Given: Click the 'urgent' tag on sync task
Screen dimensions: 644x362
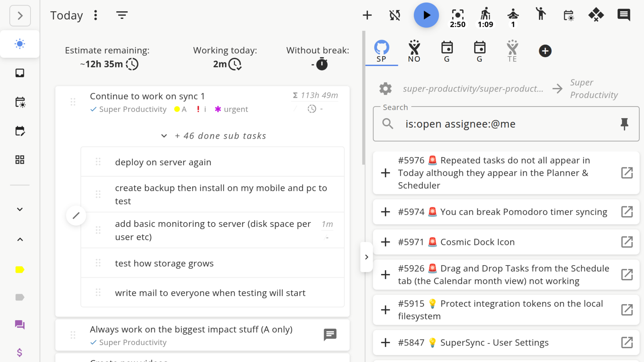Looking at the screenshot, I should (x=231, y=109).
